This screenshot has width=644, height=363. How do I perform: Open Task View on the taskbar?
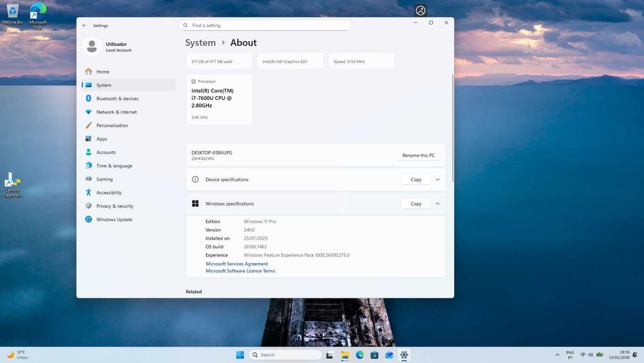pyautogui.click(x=329, y=355)
